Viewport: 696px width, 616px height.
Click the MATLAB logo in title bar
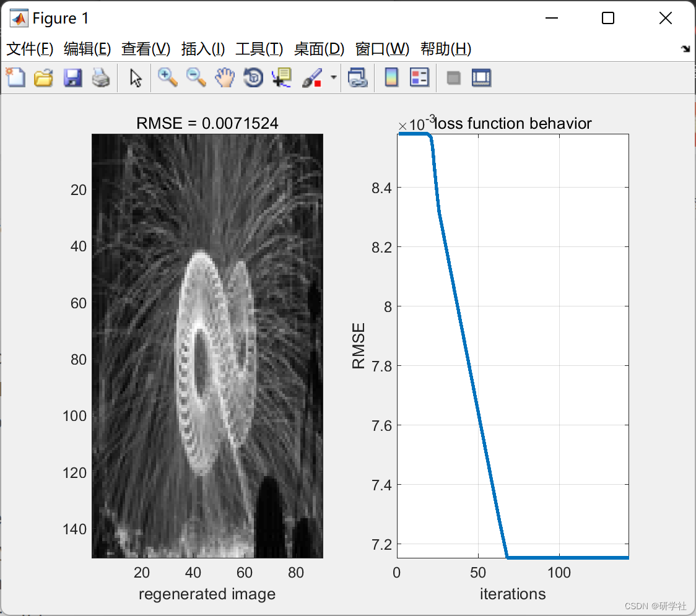(19, 18)
